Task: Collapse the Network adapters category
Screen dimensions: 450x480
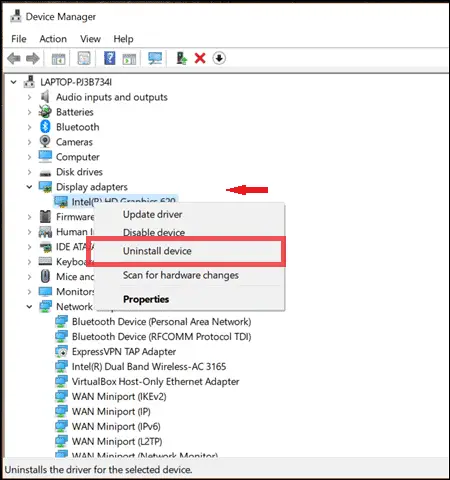Action: pyautogui.click(x=29, y=307)
